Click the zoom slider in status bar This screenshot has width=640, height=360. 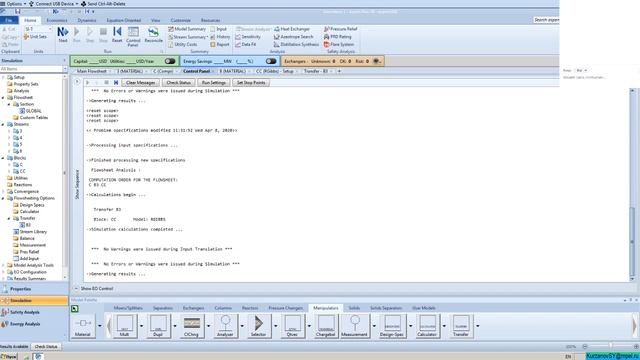tap(610, 346)
